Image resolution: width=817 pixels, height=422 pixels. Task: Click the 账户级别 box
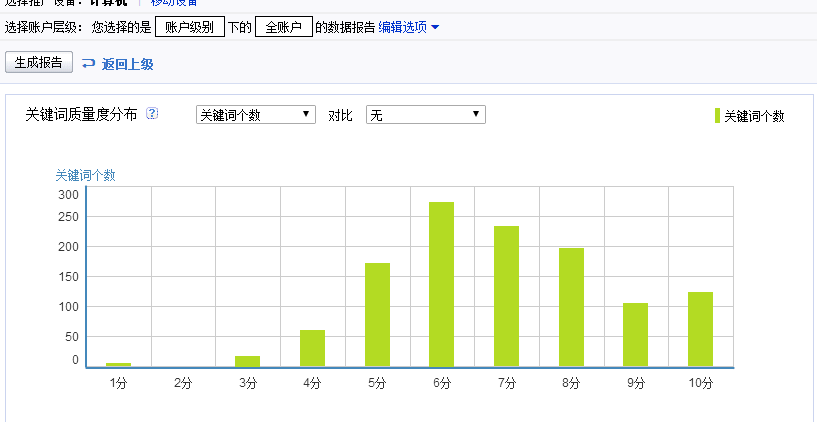(190, 27)
